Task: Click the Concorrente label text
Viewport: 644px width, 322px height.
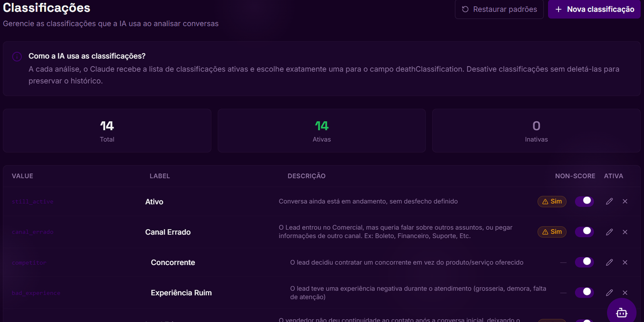Action: [x=173, y=262]
